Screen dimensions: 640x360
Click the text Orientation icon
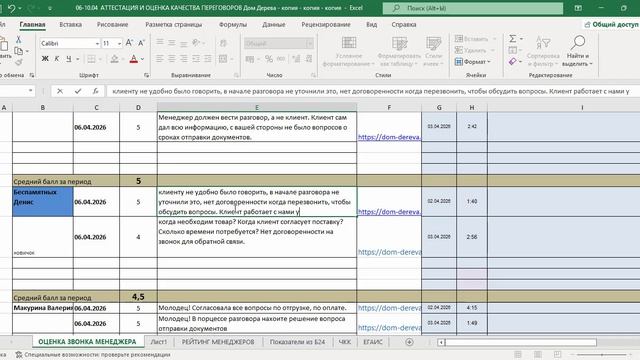[x=196, y=42]
